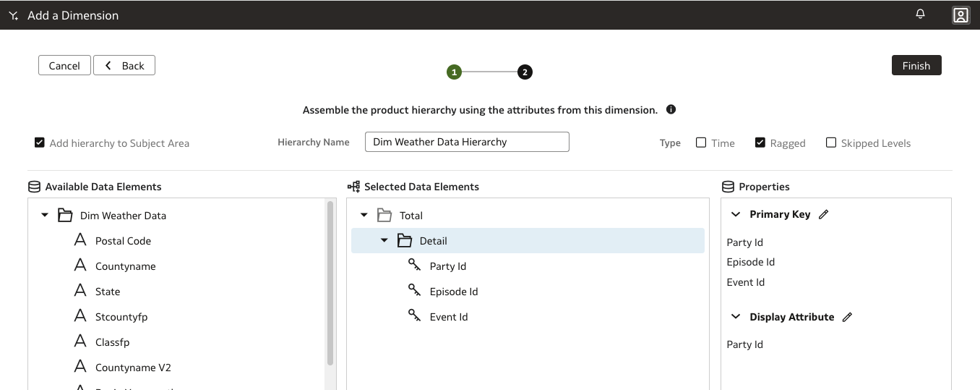Screen dimensions: 980x390
Task: Collapse the Primary Key section
Action: click(x=736, y=214)
